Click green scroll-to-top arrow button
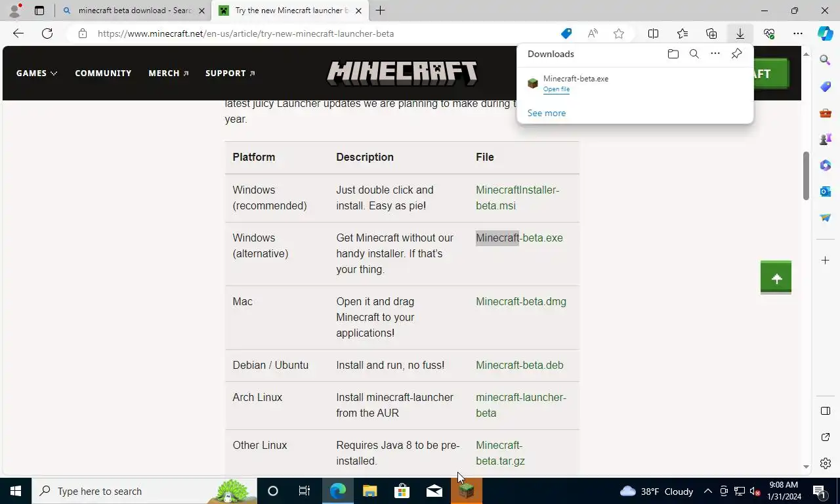Image resolution: width=840 pixels, height=504 pixels. (x=776, y=278)
